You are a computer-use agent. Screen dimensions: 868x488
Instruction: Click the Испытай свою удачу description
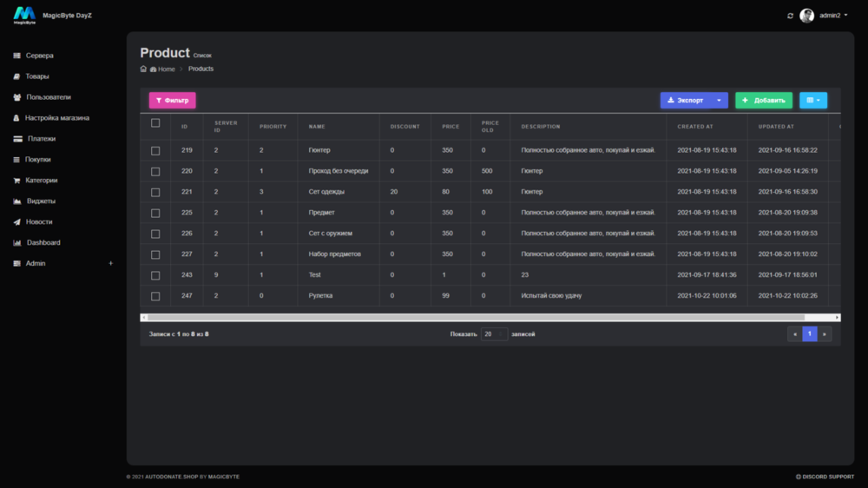point(551,296)
